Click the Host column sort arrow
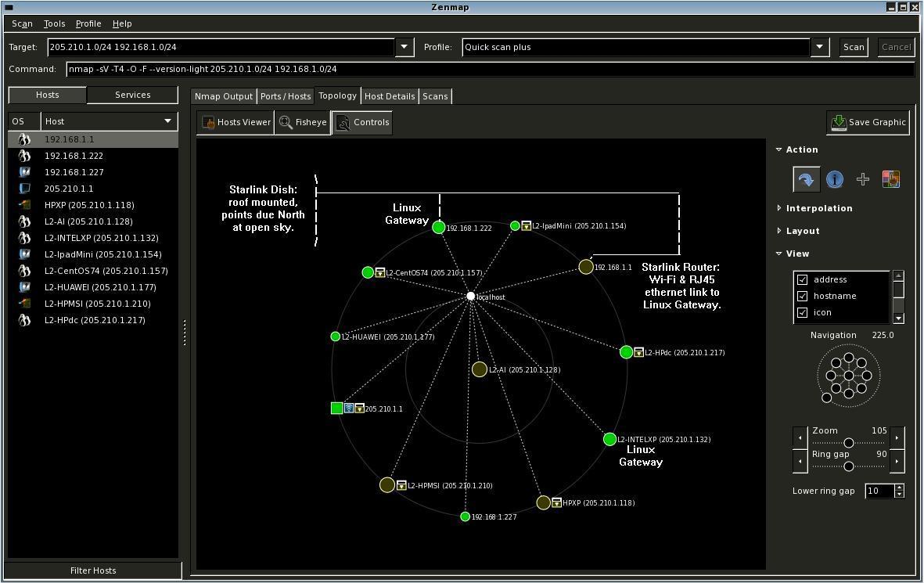924x583 pixels. 168,121
